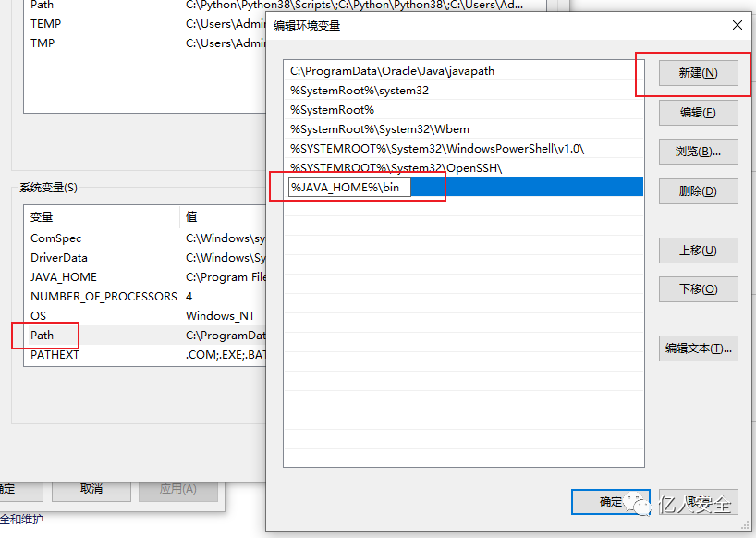Click 应用(A) in background window

coord(178,489)
